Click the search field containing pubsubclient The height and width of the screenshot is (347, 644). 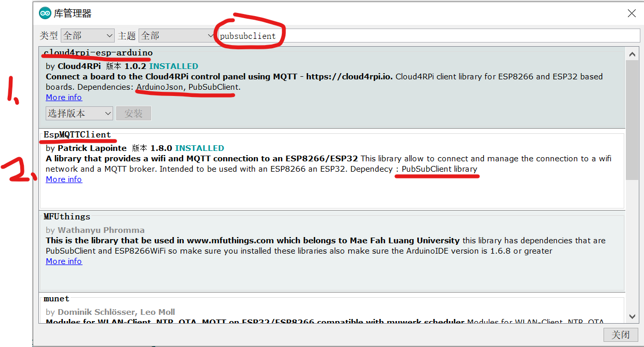tap(429, 36)
